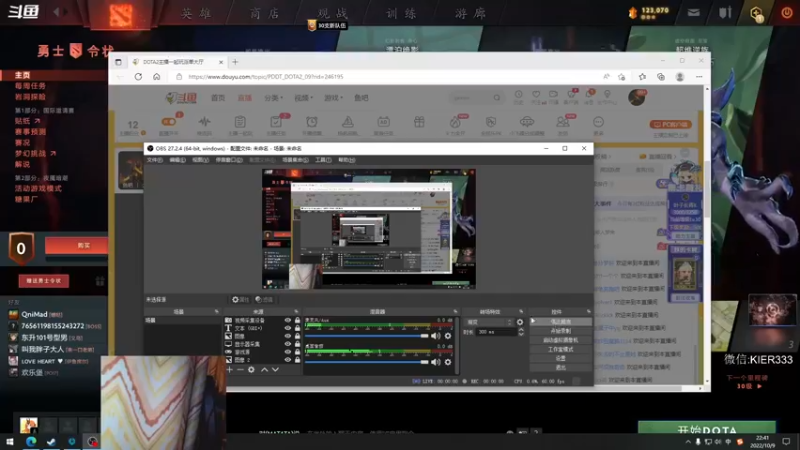Click 启动虚拟摄像机 in OBS controls
800x450 pixels.
560,340
